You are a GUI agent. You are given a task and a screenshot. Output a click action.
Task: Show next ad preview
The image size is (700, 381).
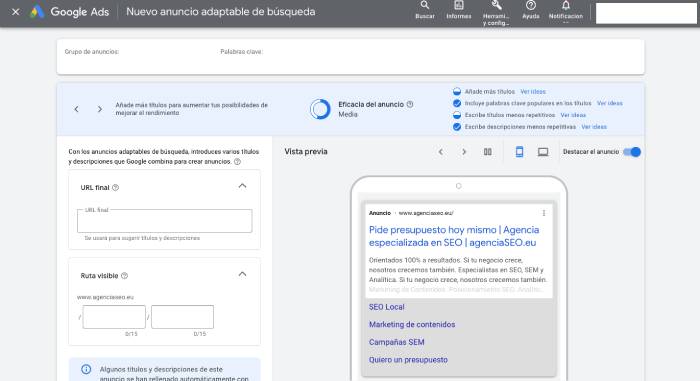coord(464,152)
